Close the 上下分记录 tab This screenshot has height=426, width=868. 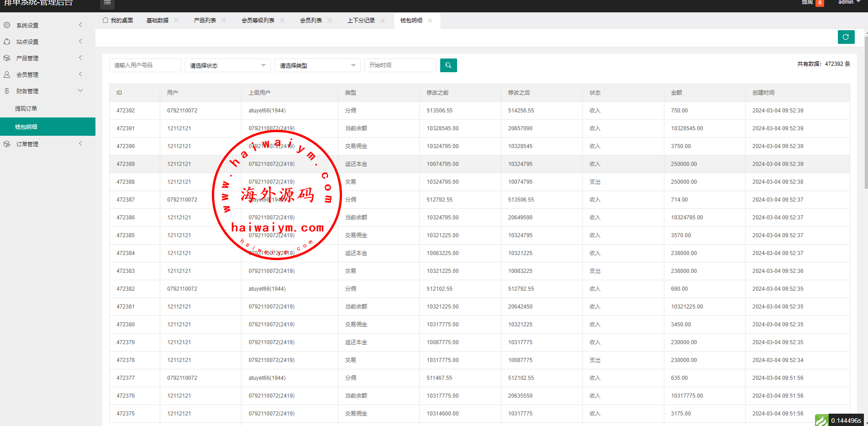(x=383, y=21)
